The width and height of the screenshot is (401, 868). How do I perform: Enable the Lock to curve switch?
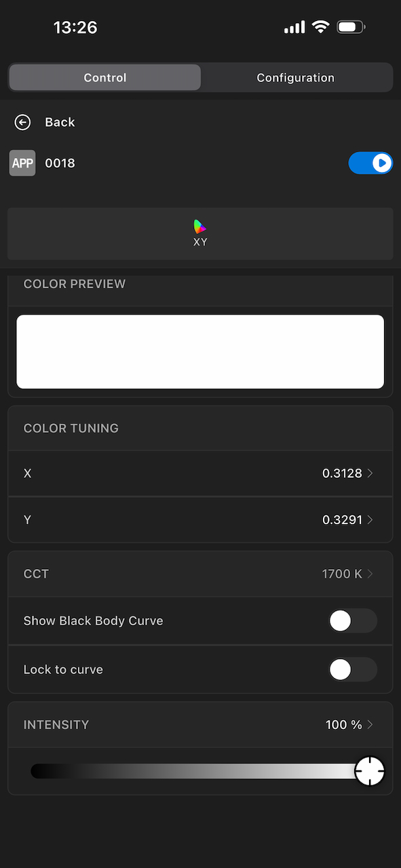[353, 669]
